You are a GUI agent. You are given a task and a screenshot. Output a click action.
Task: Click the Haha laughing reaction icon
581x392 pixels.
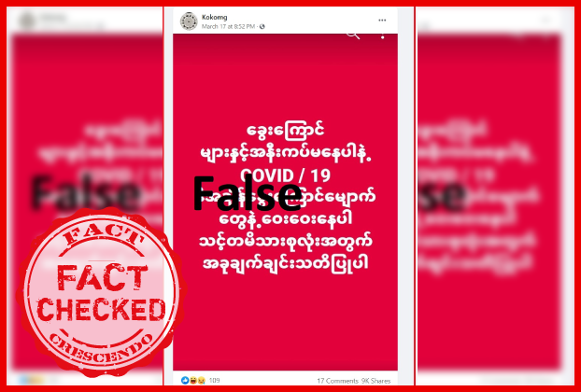(x=193, y=380)
